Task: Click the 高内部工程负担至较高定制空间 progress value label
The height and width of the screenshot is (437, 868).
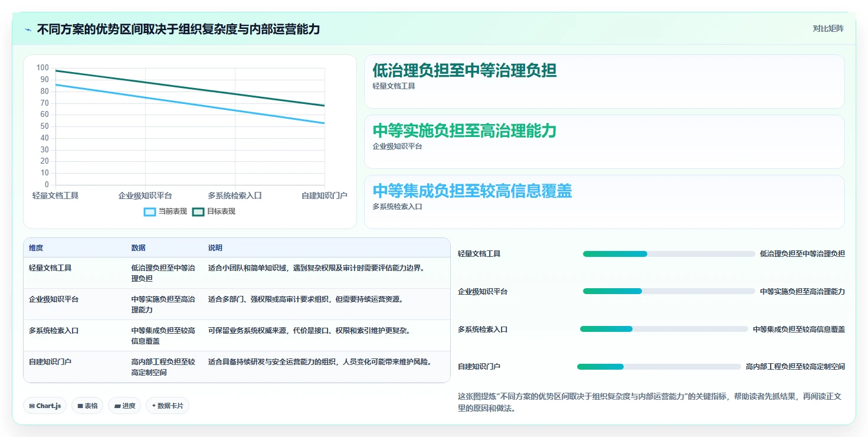Action: pyautogui.click(x=795, y=367)
